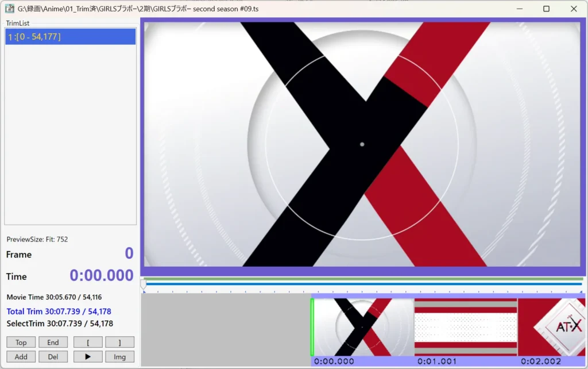Set trim start with the [ button

pyautogui.click(x=88, y=343)
